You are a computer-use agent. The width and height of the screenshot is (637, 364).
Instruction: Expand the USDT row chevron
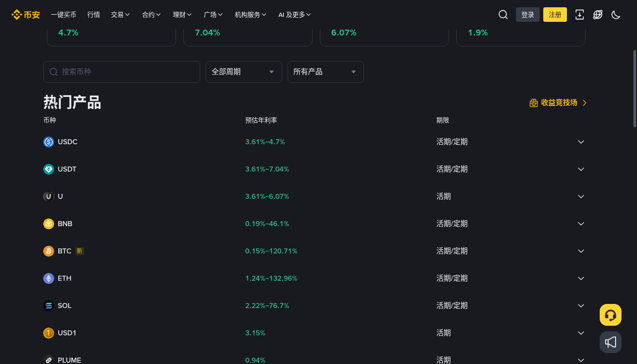pyautogui.click(x=581, y=169)
